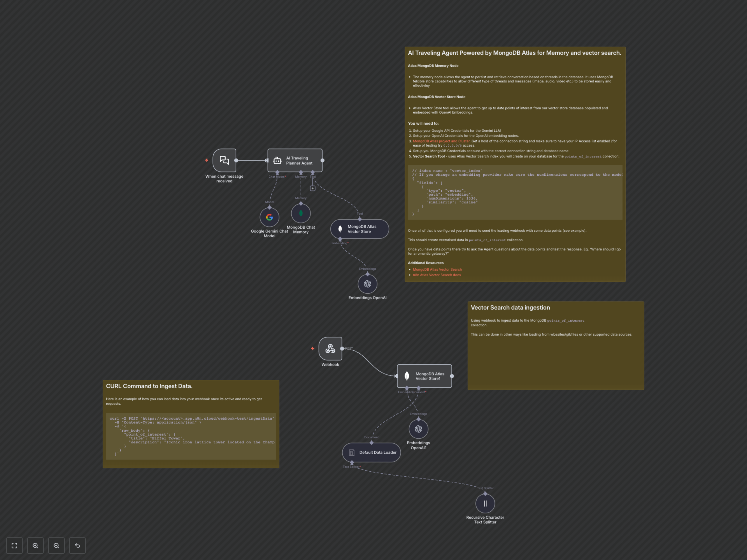Click the fit-to-view icon button

coord(14,545)
